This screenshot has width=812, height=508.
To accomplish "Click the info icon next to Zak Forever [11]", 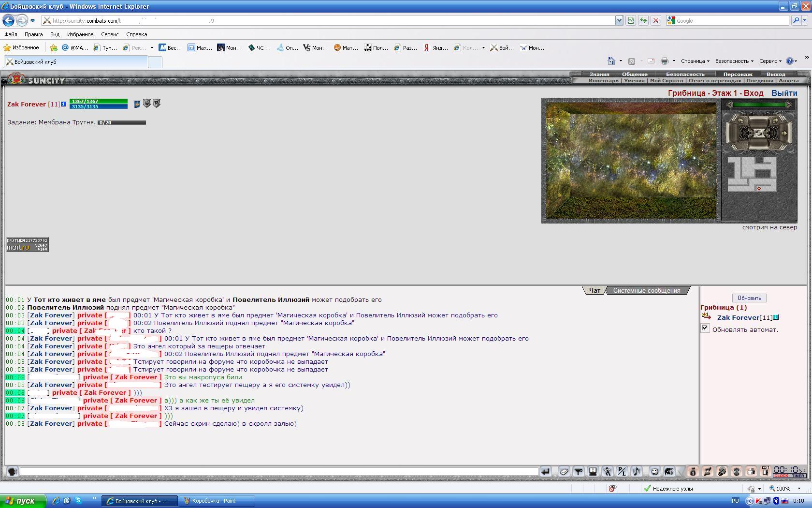I will click(63, 104).
